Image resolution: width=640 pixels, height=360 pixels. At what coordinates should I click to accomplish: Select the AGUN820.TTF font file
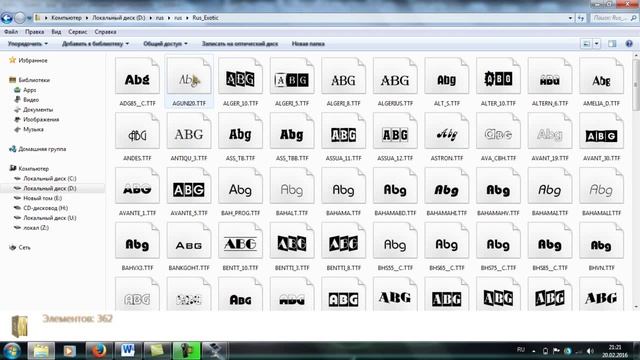point(189,82)
